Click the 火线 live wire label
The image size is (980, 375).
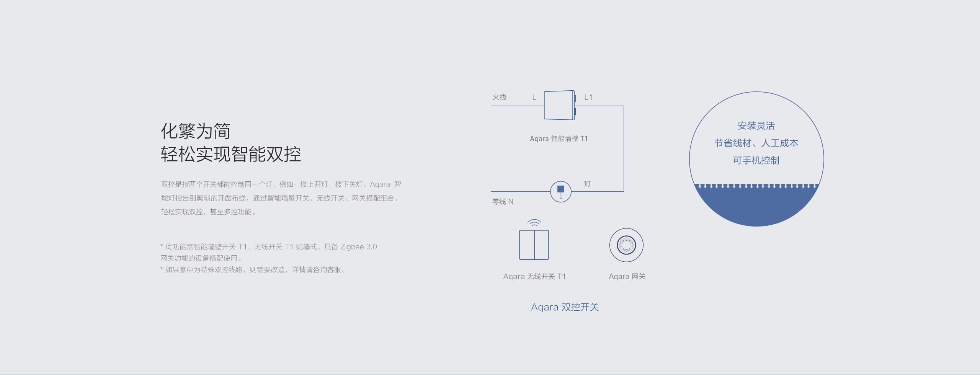[499, 97]
